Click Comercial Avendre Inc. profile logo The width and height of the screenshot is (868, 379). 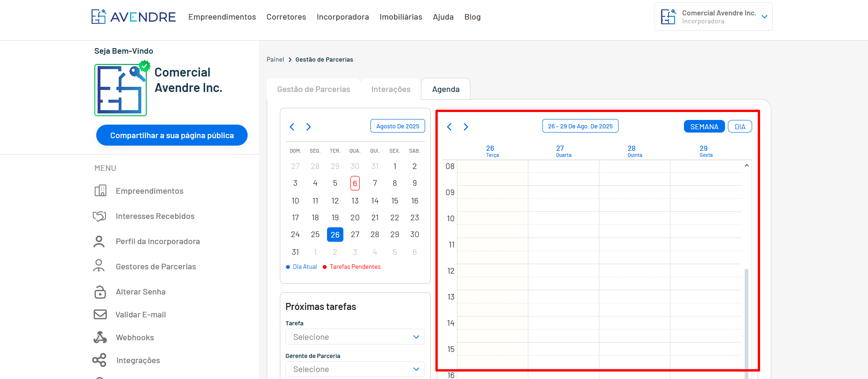[x=121, y=90]
